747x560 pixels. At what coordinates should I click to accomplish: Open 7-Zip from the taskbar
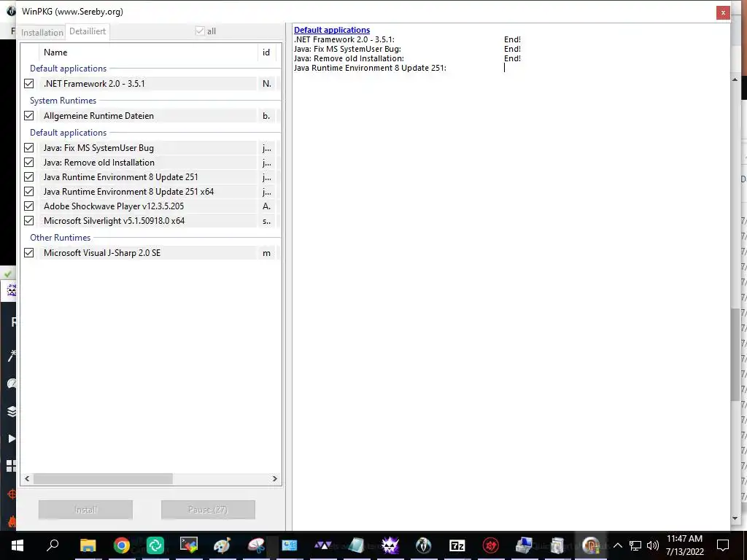tap(457, 545)
